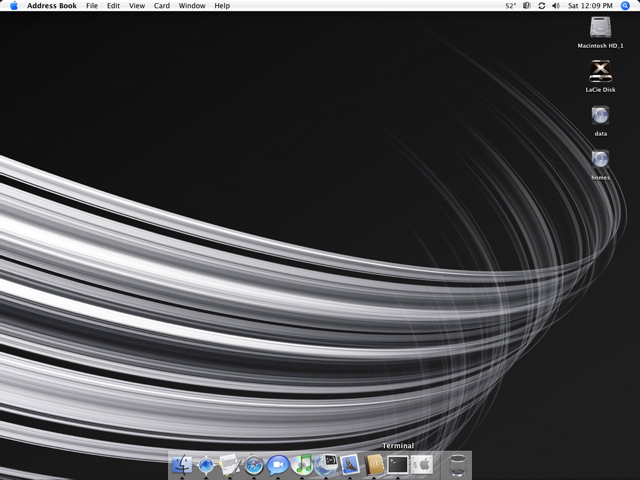Open Finder from the dock
The image size is (640, 480).
(x=182, y=464)
